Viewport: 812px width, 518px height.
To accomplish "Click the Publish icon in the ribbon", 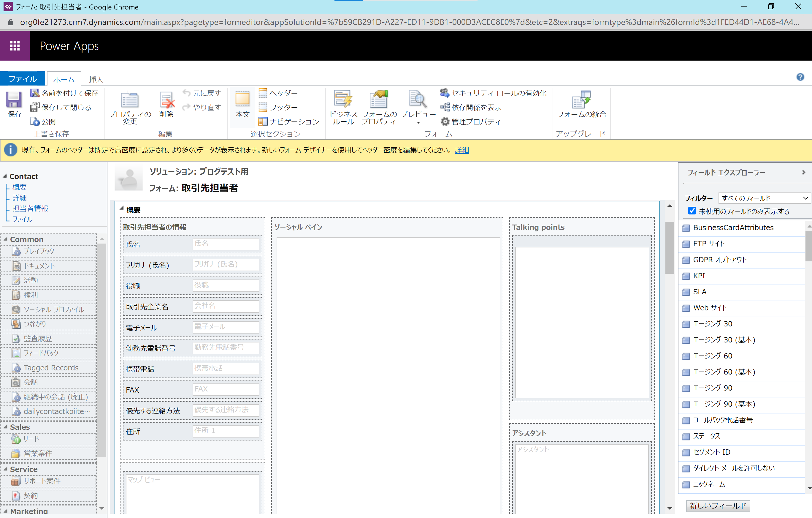I will [35, 121].
